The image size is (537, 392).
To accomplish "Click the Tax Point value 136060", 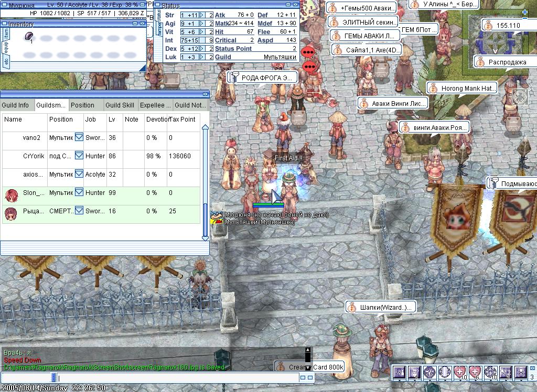I will (x=180, y=156).
